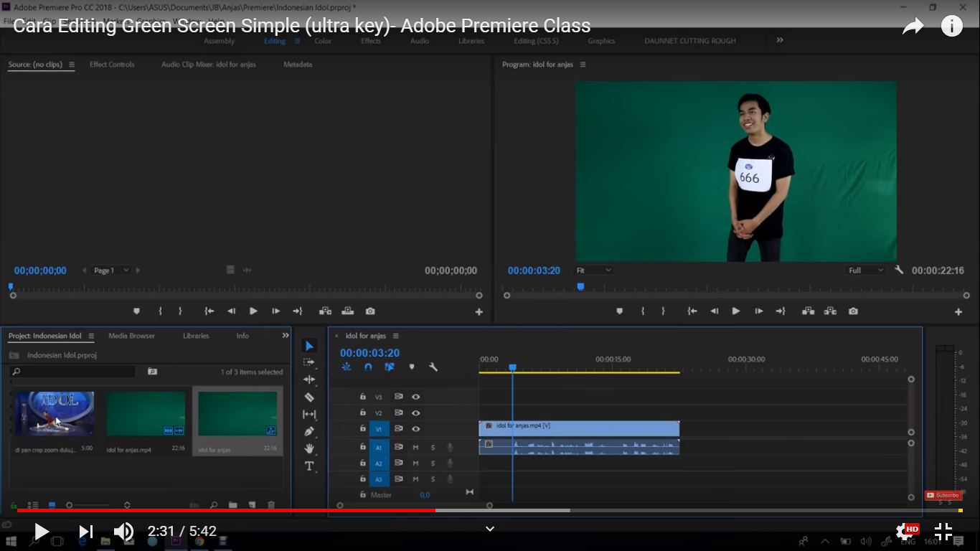Select the Slip tool
This screenshot has width=980, height=551.
coord(309,415)
